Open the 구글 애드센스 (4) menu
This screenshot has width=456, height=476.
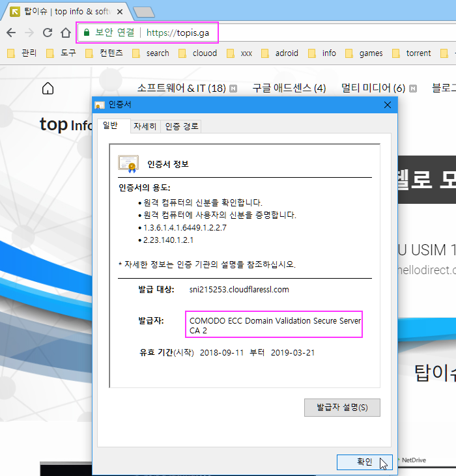click(289, 89)
